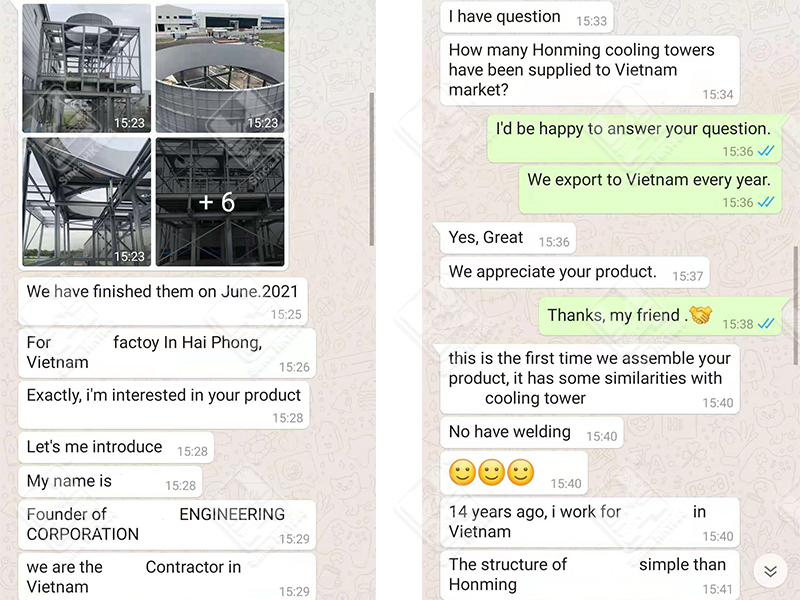Viewport: 800px width, 600px height.
Task: Click the third smiley face emoji
Action: [x=521, y=472]
